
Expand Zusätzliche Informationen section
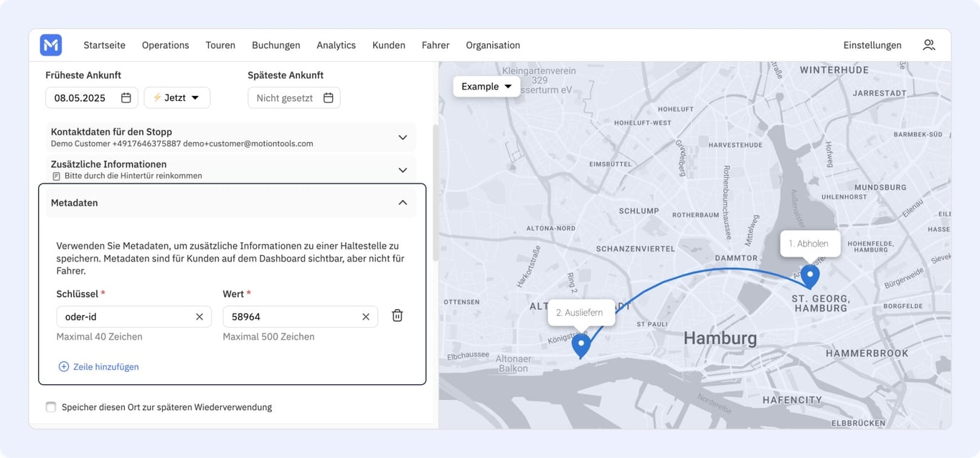pyautogui.click(x=231, y=169)
